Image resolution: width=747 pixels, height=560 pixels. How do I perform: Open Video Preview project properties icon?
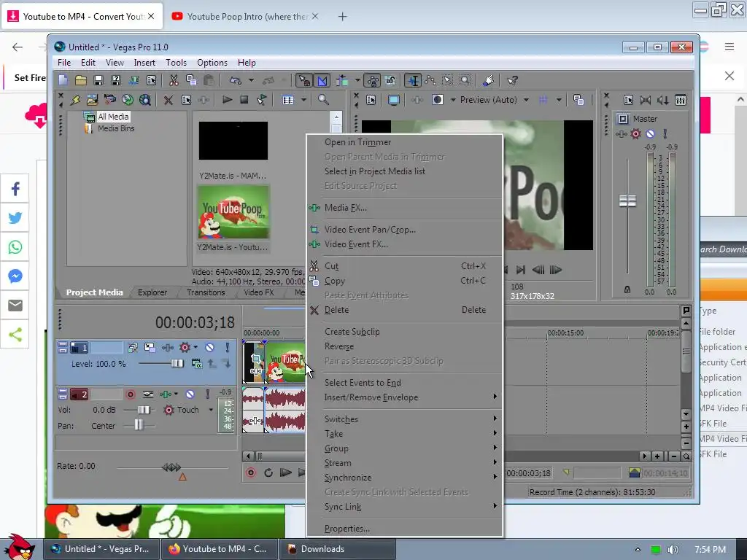click(371, 100)
